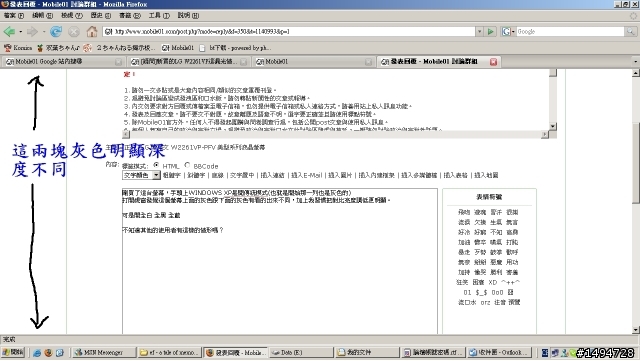Open the 說明 (Help) menu
This screenshot has height=361, width=640.
coord(188,16)
